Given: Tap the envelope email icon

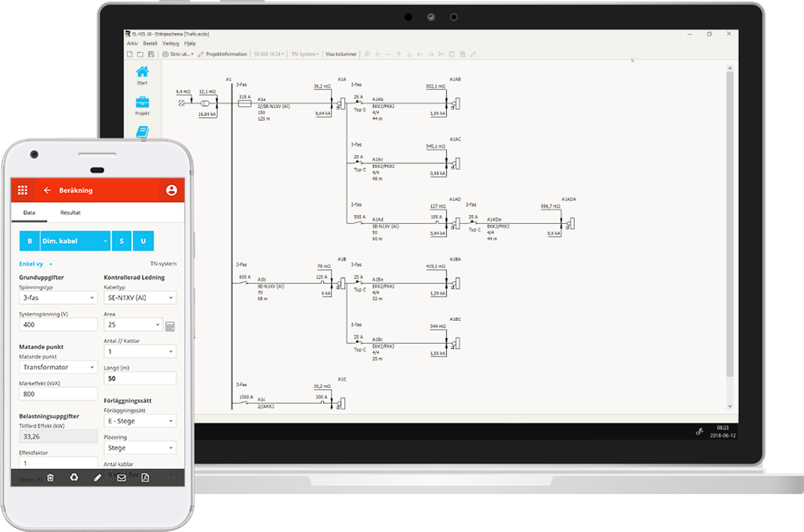Looking at the screenshot, I should point(121,478).
